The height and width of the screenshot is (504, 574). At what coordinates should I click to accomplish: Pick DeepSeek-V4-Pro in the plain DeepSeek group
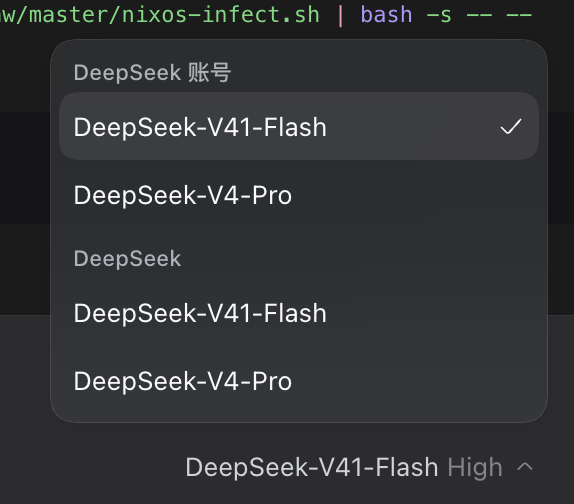point(299,381)
